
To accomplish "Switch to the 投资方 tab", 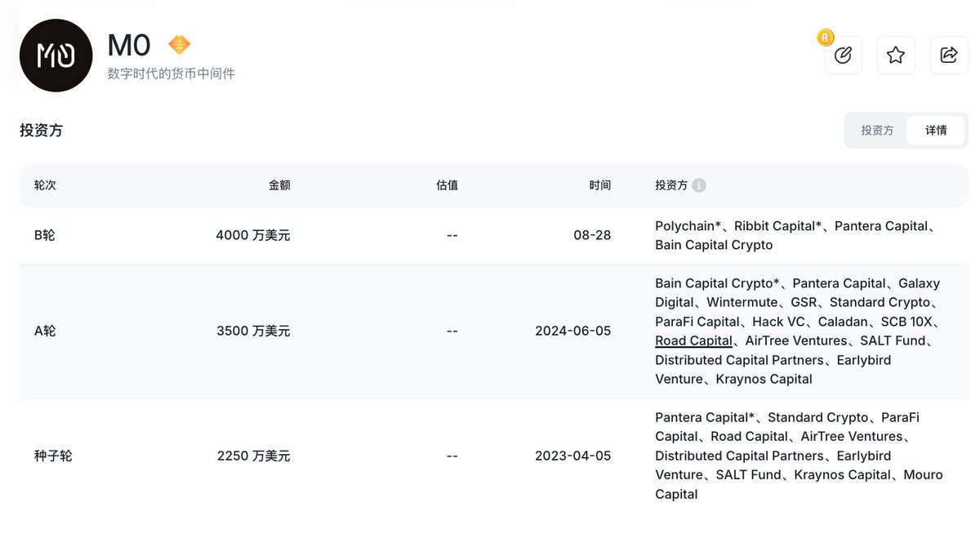I will tap(877, 130).
